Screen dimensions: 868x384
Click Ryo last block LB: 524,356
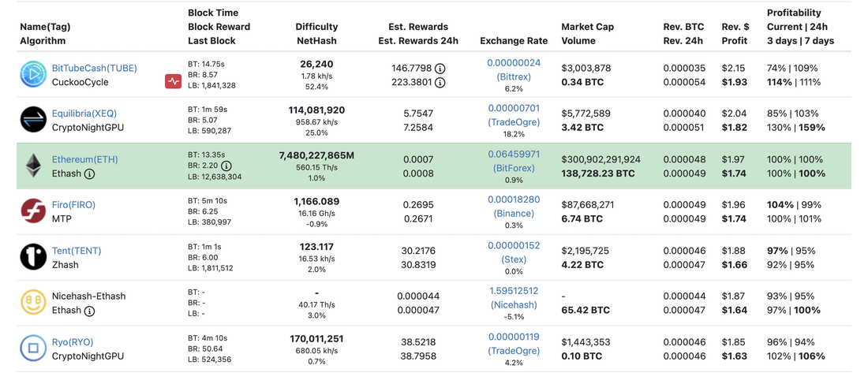coord(209,360)
